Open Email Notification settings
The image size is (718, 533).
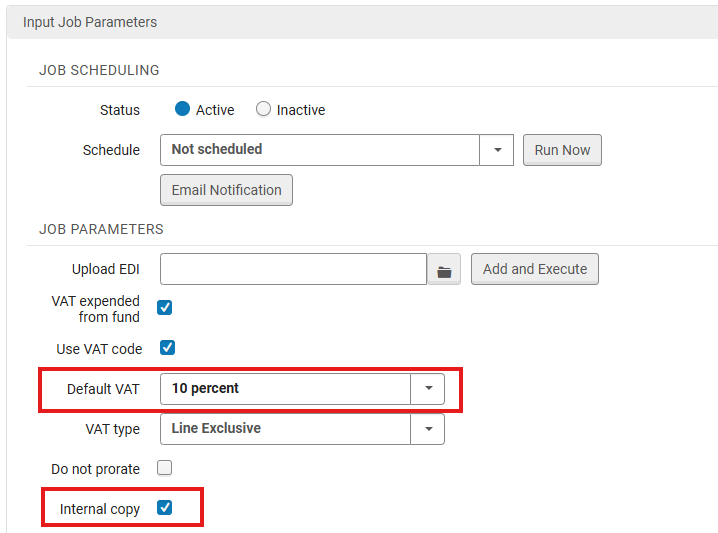point(226,190)
